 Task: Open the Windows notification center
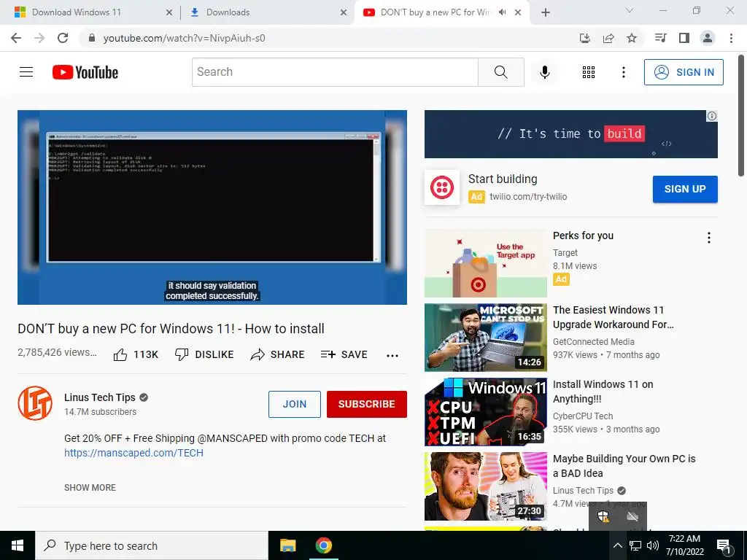click(x=724, y=546)
